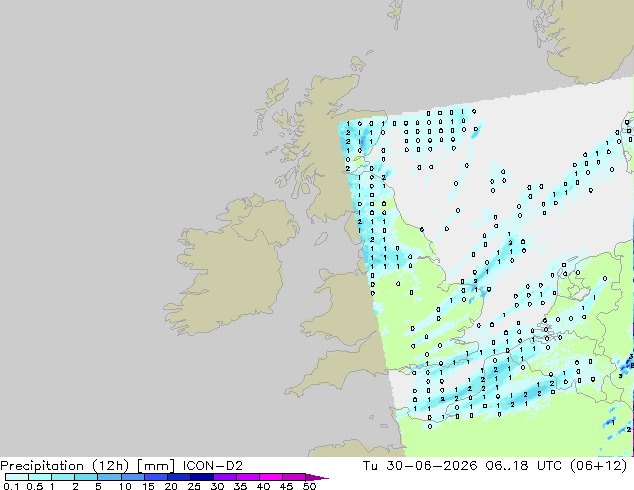Select the purple legend swatch between 30 and 35
634x490 pixels.
point(225,477)
